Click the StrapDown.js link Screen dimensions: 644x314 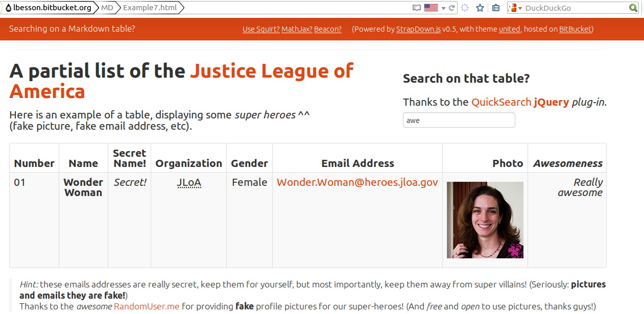click(418, 29)
